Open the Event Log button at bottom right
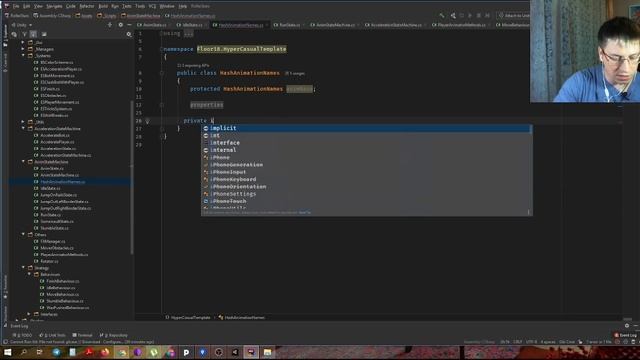This screenshot has width=640, height=360. pos(625,335)
